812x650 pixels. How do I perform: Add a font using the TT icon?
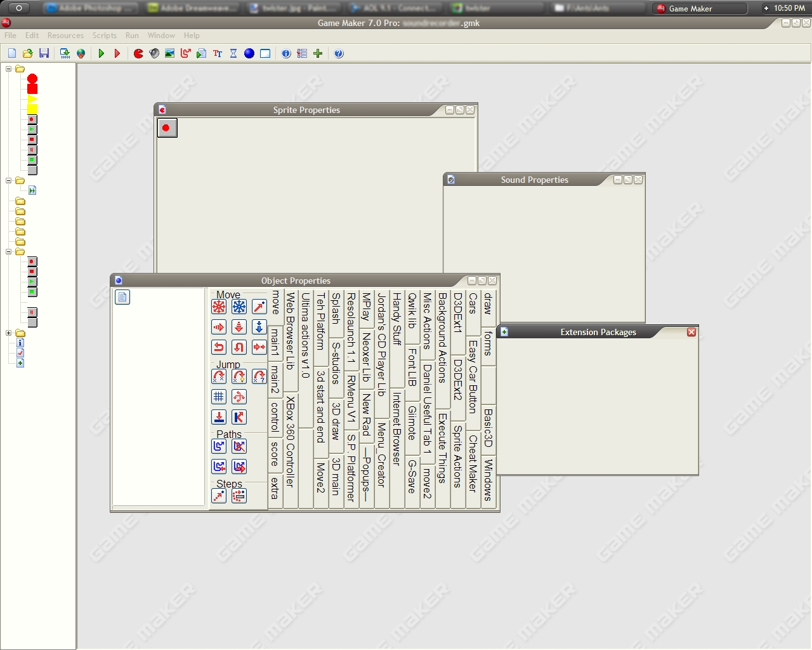218,53
